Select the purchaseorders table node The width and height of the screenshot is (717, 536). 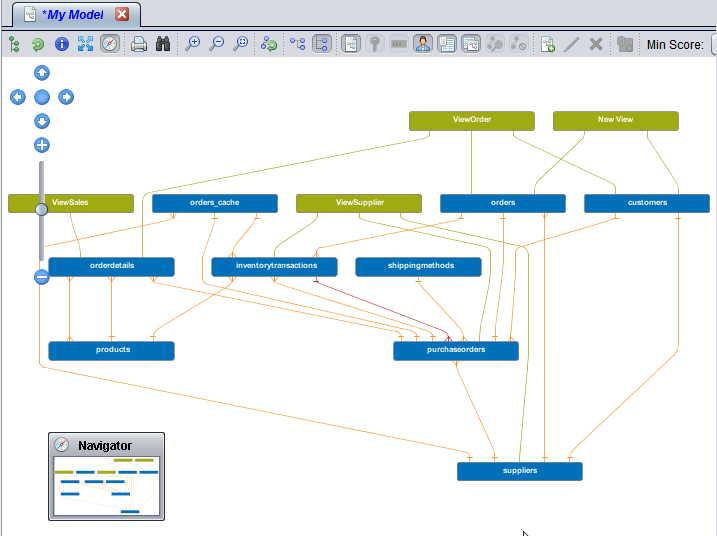click(x=456, y=351)
